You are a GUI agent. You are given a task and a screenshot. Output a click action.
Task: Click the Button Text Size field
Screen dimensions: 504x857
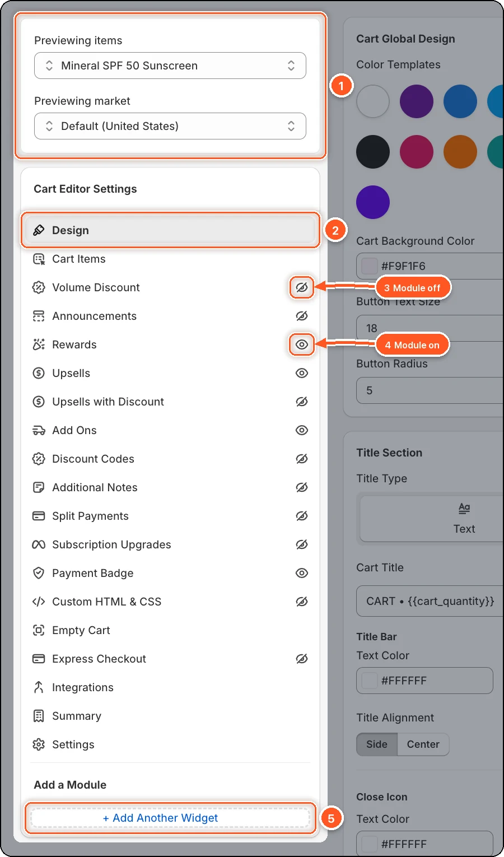[x=430, y=328]
